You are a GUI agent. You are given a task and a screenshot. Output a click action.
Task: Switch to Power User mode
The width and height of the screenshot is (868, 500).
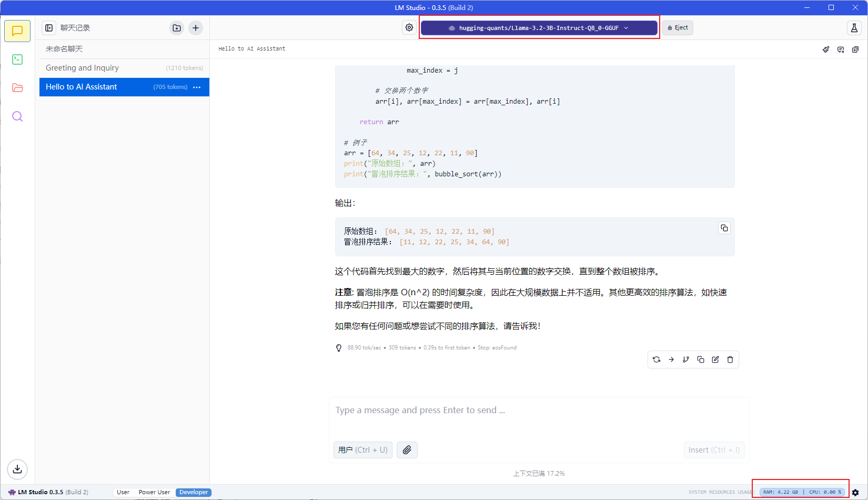click(x=154, y=492)
